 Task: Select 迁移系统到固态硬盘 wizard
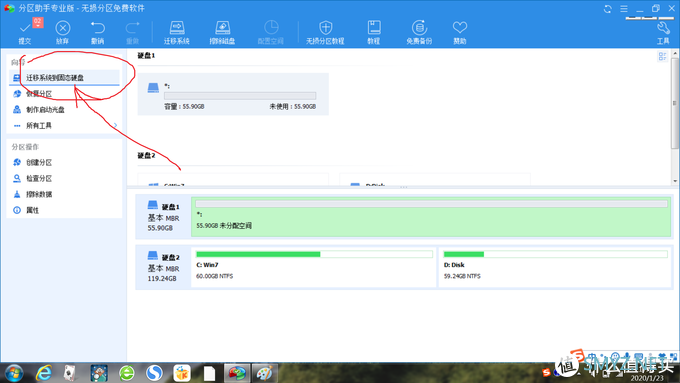64,78
